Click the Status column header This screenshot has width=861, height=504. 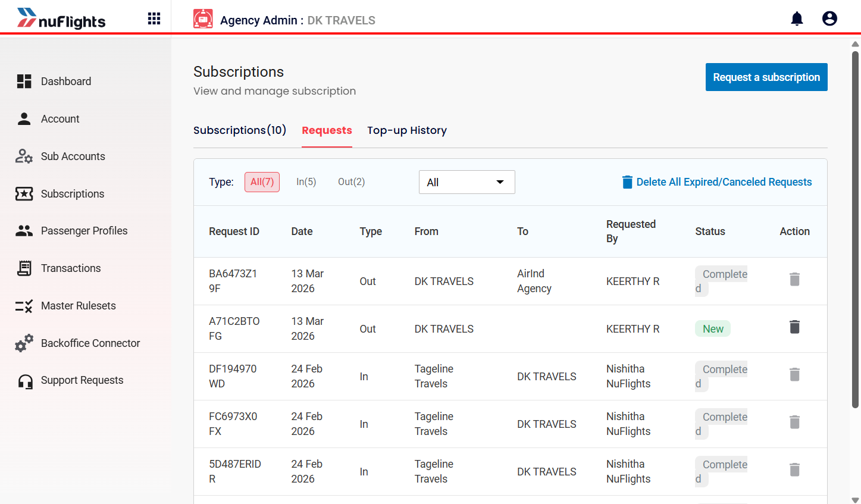[x=710, y=231]
